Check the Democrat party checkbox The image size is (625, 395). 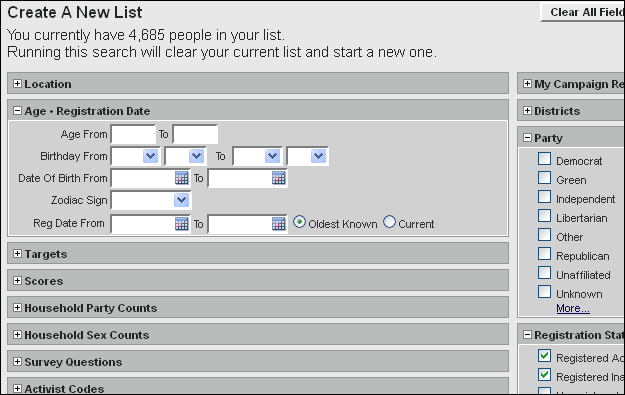coord(544,159)
